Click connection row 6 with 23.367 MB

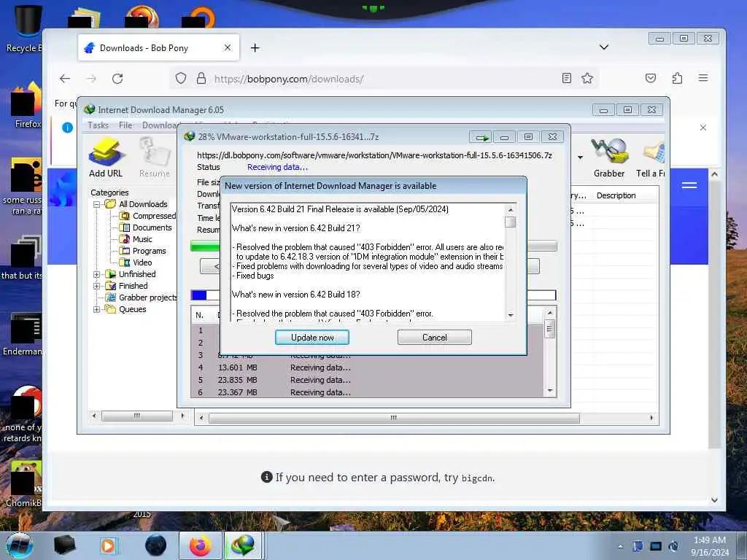click(367, 392)
